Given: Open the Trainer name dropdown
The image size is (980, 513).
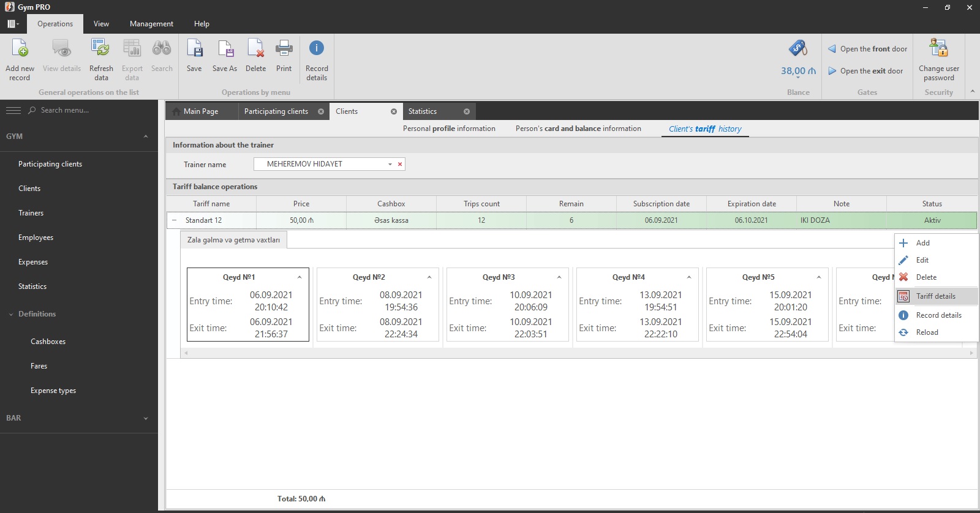Looking at the screenshot, I should (390, 164).
